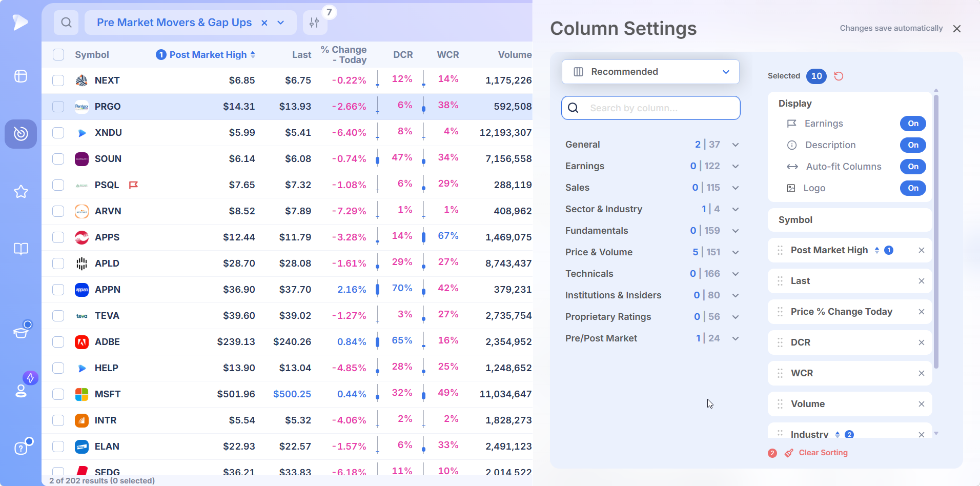Viewport: 980px width, 486px height.
Task: Sort by the DCR column header
Action: (403, 55)
